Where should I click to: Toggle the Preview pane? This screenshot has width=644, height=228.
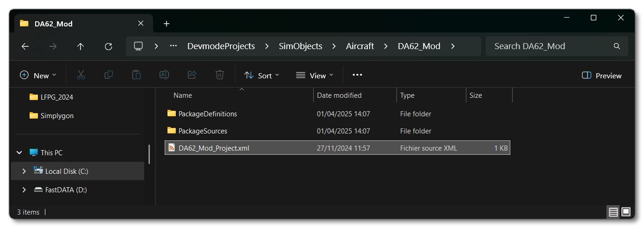601,76
